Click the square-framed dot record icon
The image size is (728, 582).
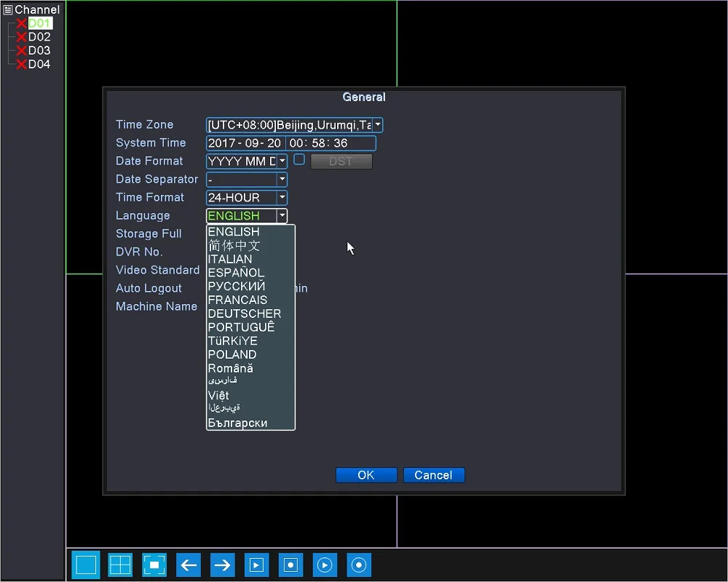coord(290,565)
